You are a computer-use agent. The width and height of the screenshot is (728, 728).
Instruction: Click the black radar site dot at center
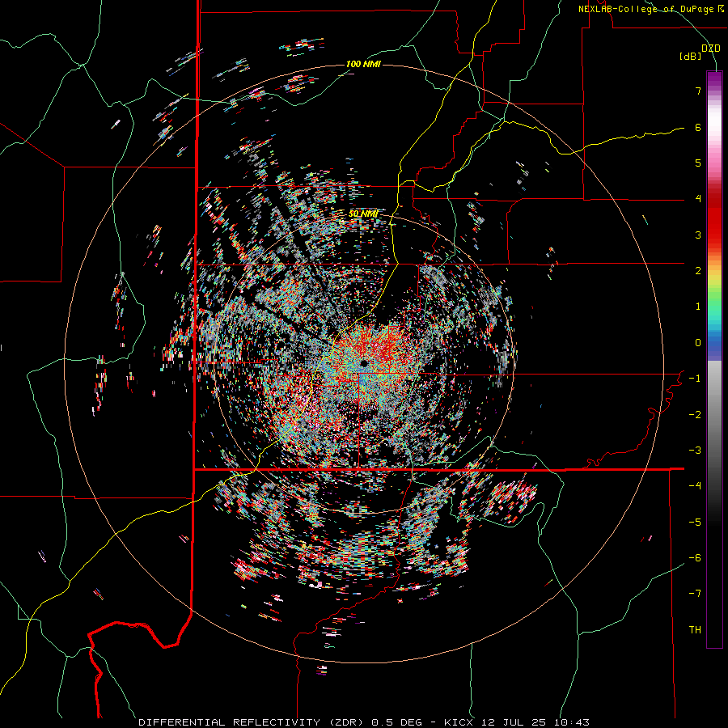click(x=364, y=363)
